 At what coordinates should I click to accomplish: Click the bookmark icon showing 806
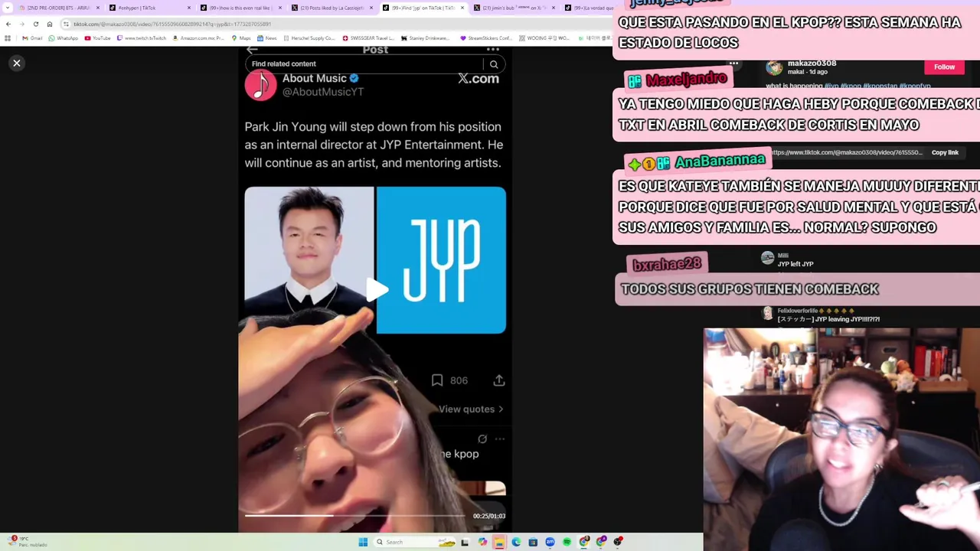(437, 380)
